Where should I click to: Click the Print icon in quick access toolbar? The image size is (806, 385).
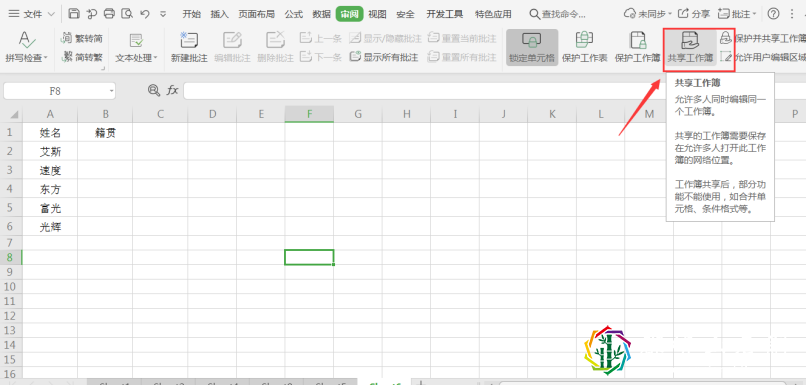point(109,14)
